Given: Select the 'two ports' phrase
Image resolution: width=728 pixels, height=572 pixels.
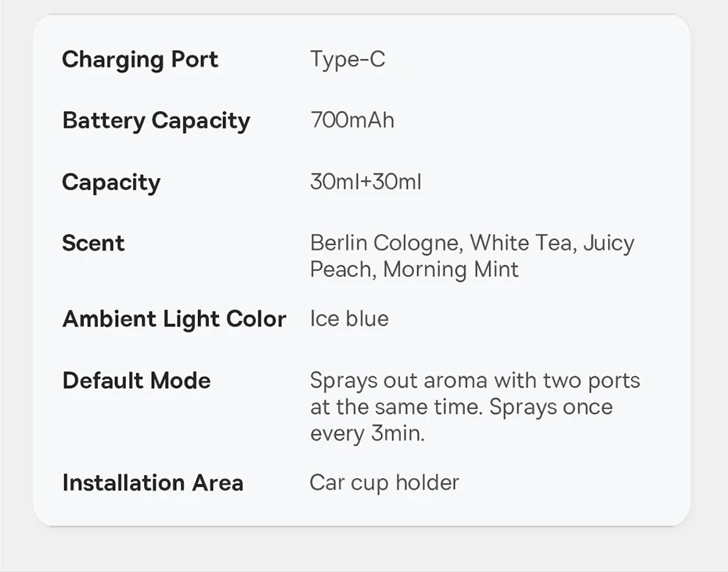Looking at the screenshot, I should click(596, 381).
